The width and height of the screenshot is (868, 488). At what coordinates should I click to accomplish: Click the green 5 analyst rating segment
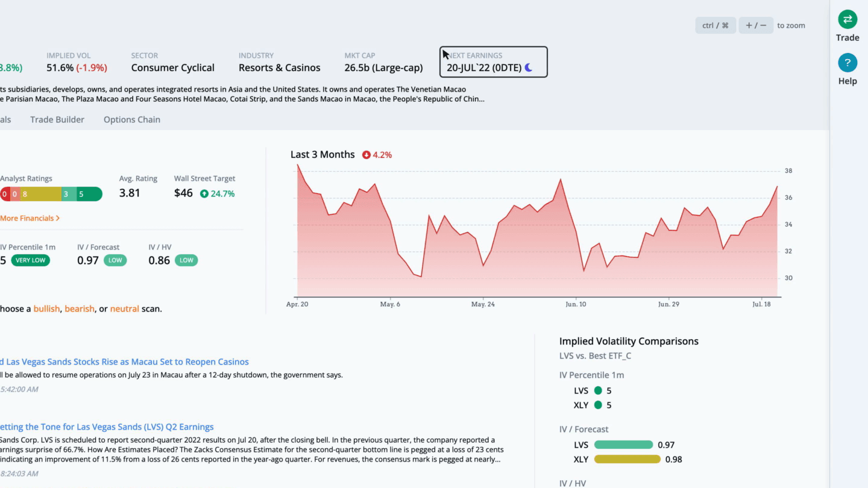(x=89, y=194)
